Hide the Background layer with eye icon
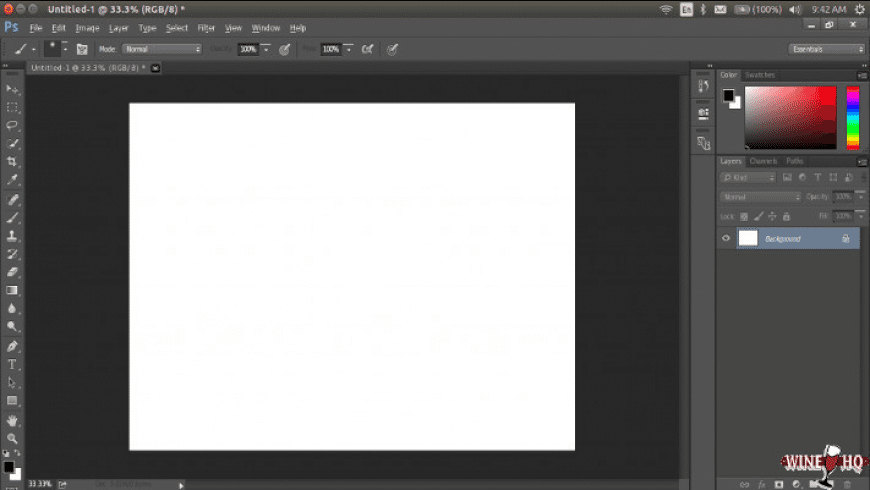This screenshot has height=490, width=870. point(726,238)
